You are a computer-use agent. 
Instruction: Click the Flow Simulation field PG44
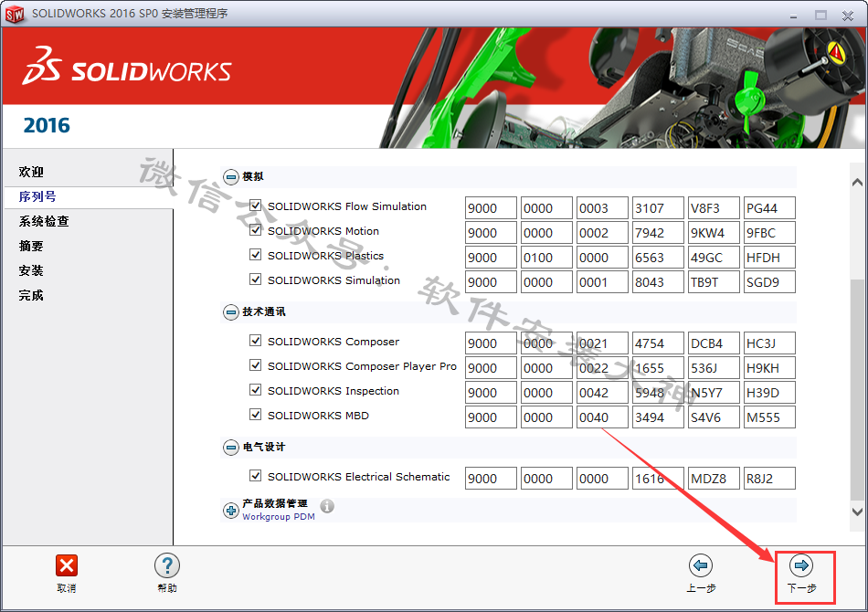(x=769, y=208)
